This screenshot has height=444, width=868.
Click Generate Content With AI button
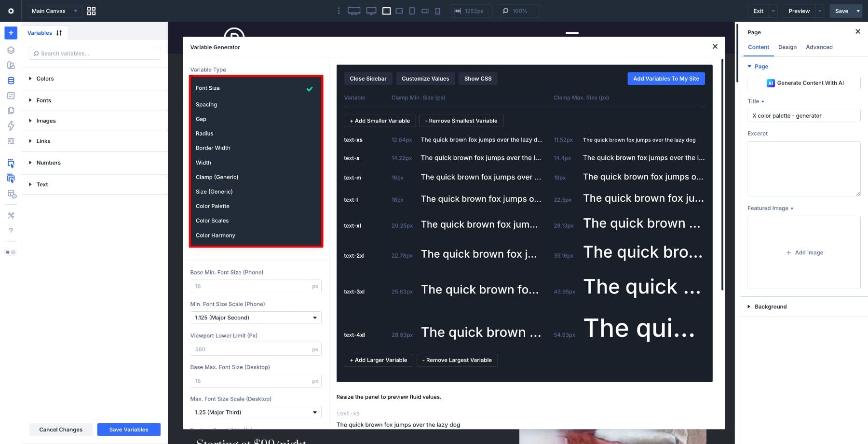click(x=804, y=83)
